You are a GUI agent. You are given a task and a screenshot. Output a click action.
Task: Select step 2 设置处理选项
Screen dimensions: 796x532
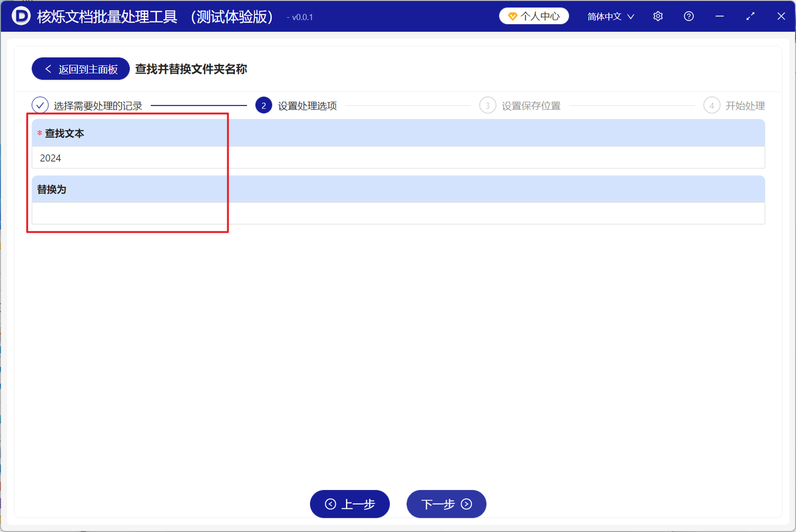[296, 106]
